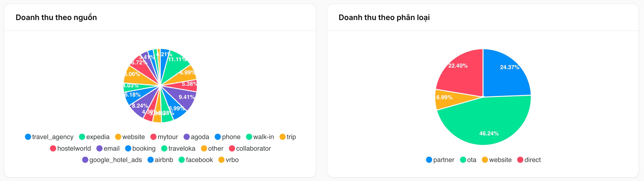Image resolution: width=644 pixels, height=181 pixels.
Task: Click hostelworld in the legend
Action: 71,149
